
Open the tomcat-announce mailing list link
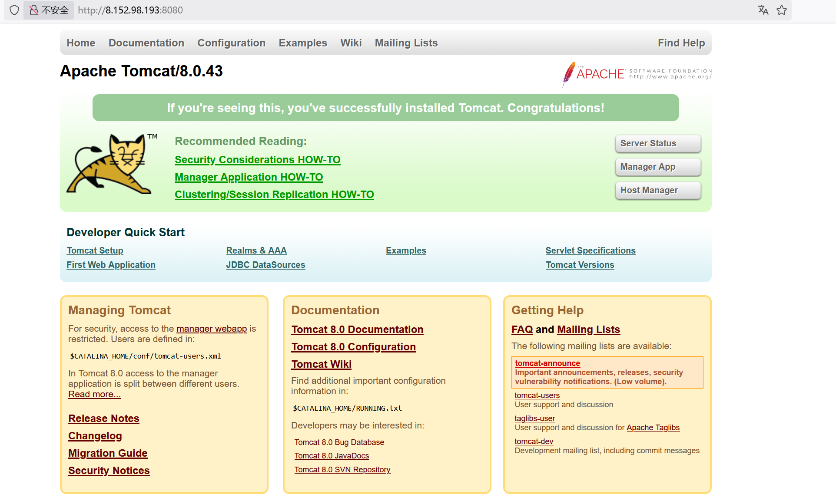pos(547,363)
